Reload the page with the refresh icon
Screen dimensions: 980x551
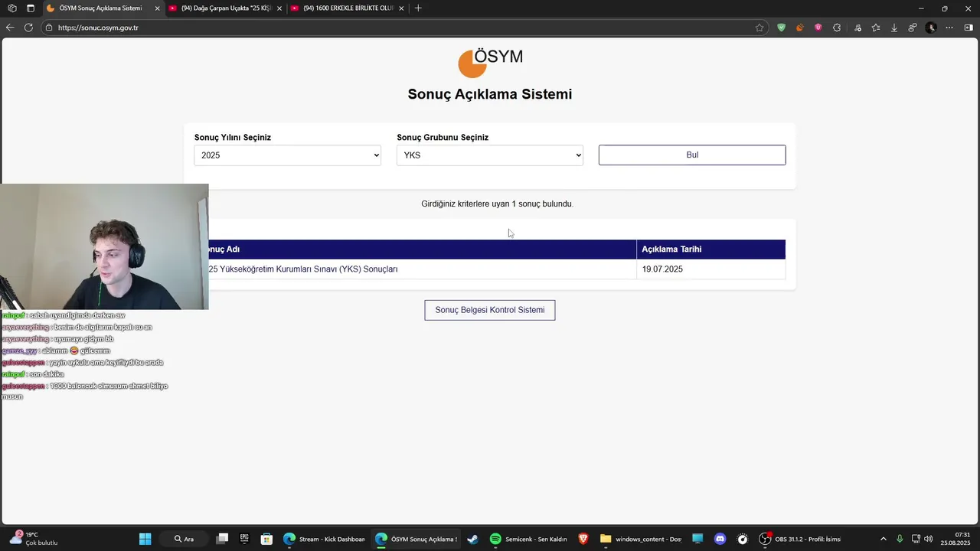[28, 28]
